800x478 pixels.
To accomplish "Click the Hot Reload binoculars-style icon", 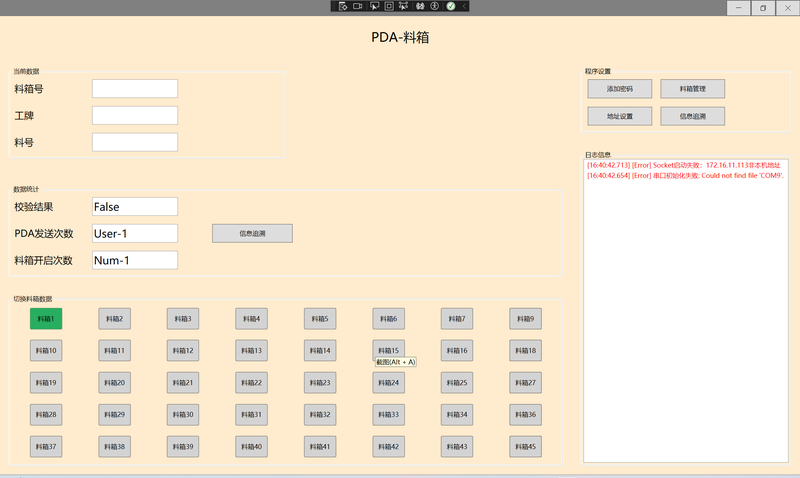I will pos(419,6).
